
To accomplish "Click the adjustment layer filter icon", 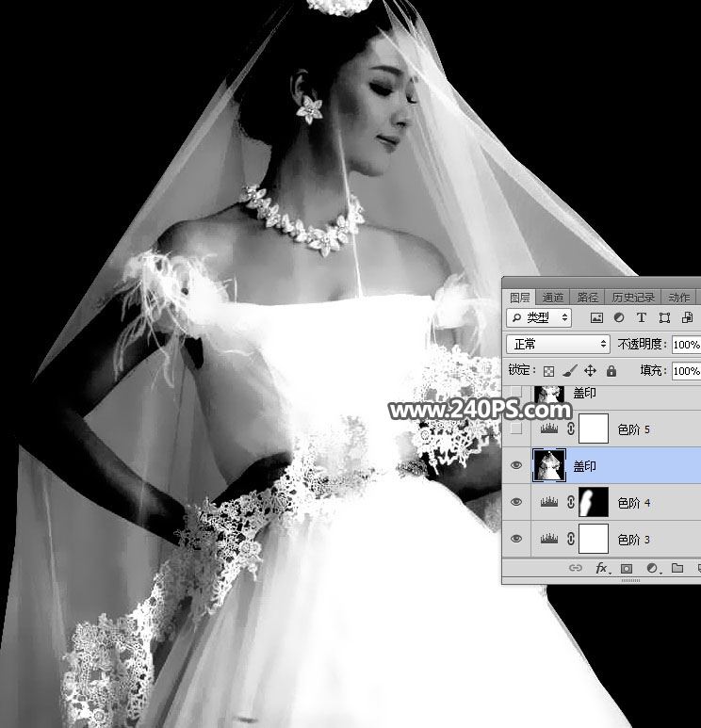I will (619, 318).
